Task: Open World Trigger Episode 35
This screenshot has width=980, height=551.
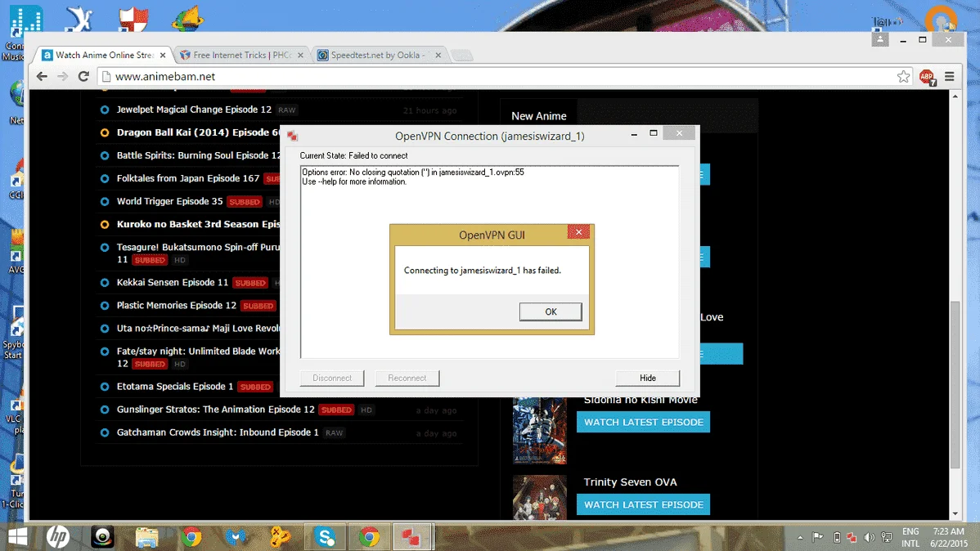Action: [x=169, y=201]
